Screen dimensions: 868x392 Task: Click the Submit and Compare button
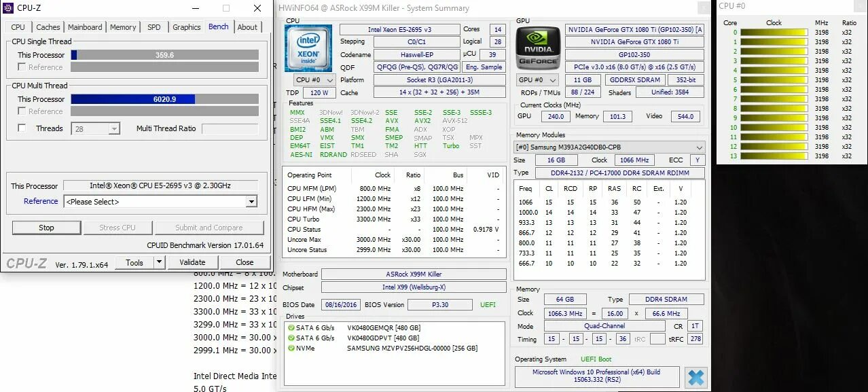click(x=209, y=228)
